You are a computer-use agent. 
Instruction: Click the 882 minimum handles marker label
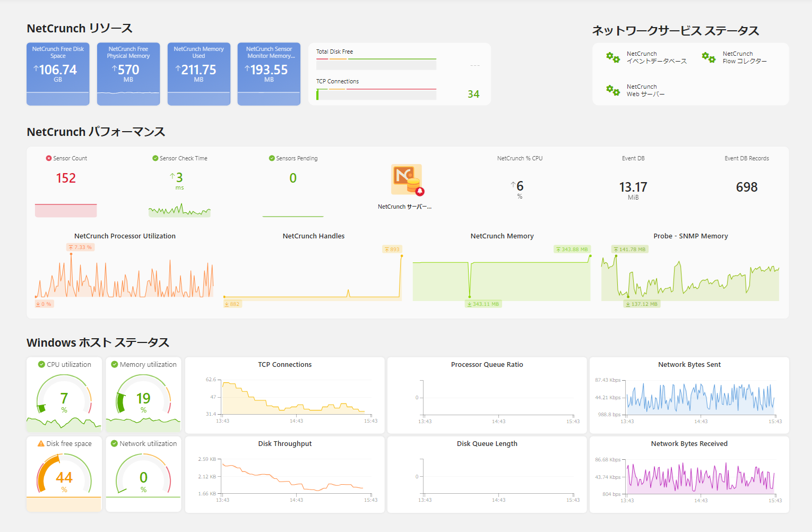pyautogui.click(x=232, y=304)
